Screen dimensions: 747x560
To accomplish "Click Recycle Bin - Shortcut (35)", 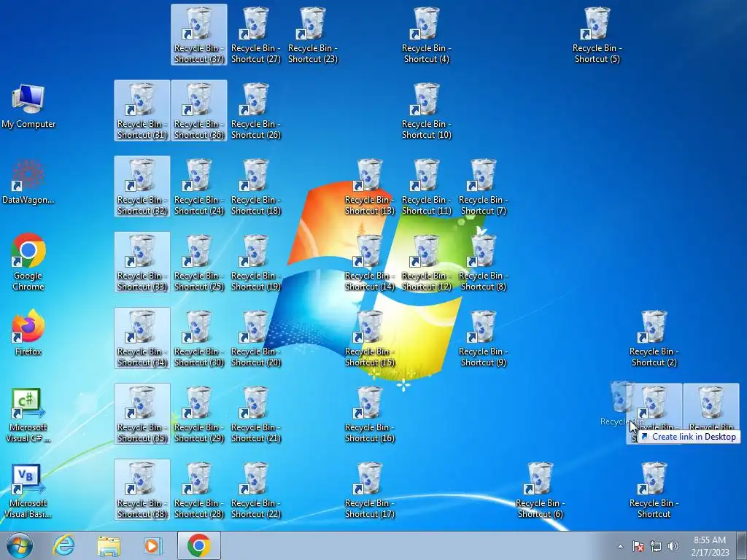I will 142,413.
